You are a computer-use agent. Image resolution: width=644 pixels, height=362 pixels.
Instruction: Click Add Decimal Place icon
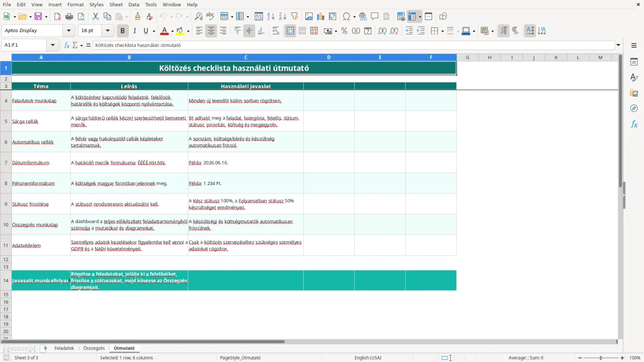click(382, 31)
